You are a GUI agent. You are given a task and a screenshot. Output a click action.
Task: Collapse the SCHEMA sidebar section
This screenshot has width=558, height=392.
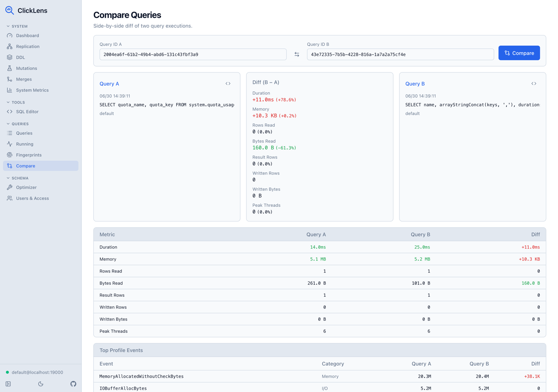click(17, 178)
